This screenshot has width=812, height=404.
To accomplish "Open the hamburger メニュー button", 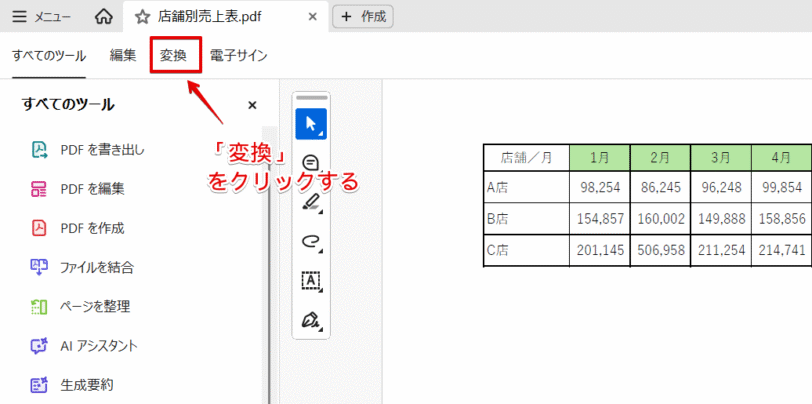I will 41,17.
